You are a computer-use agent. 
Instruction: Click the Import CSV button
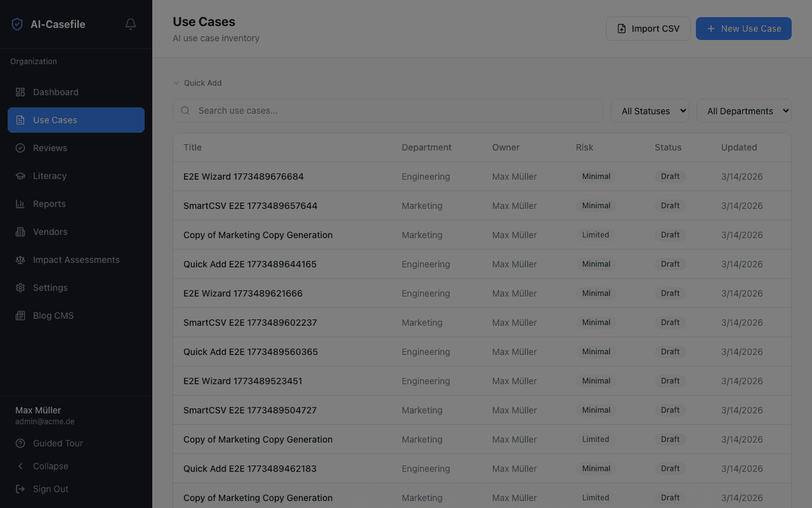pos(648,29)
